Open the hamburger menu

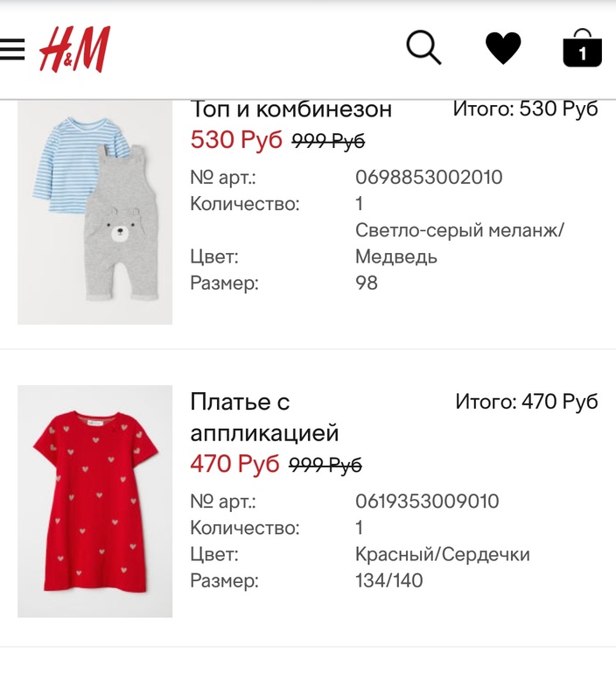12,49
